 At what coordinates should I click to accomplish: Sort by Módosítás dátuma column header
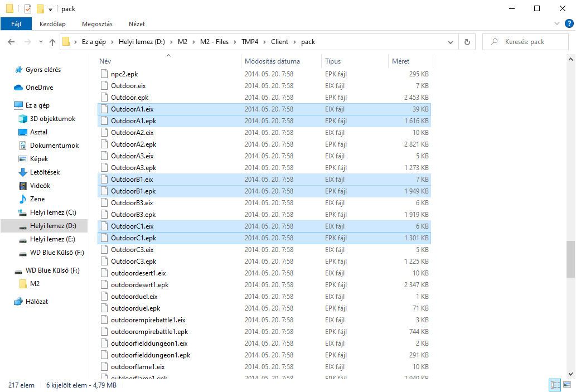click(272, 61)
